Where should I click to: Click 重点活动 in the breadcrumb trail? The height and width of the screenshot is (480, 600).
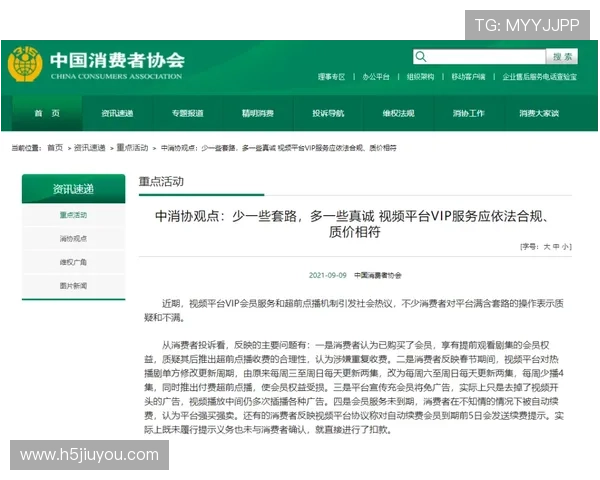132,148
